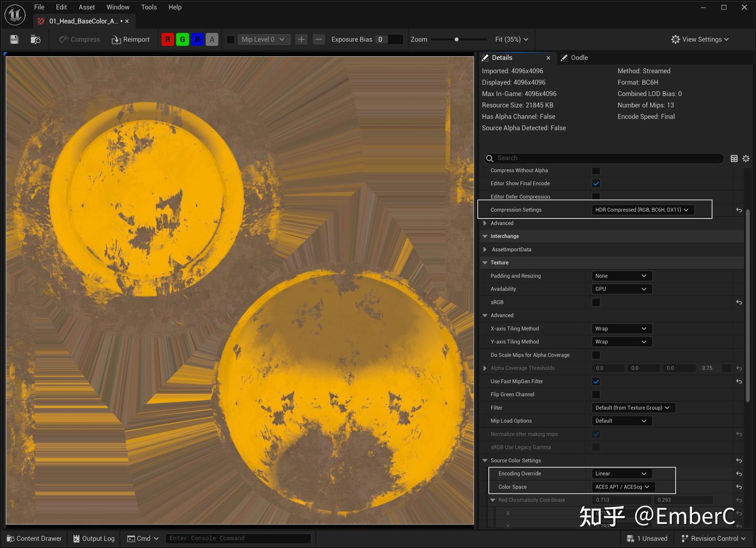This screenshot has width=756, height=548.
Task: Open the Compression Settings dropdown
Action: tap(643, 210)
